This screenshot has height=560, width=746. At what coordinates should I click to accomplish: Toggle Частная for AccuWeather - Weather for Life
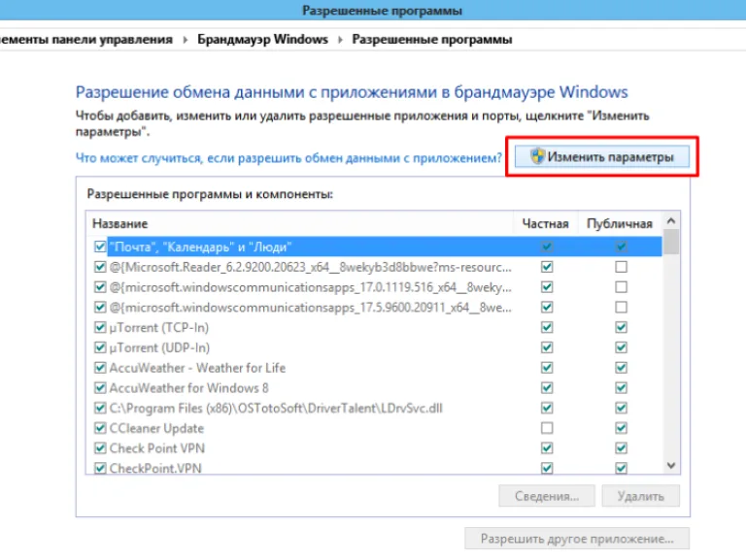(x=547, y=368)
